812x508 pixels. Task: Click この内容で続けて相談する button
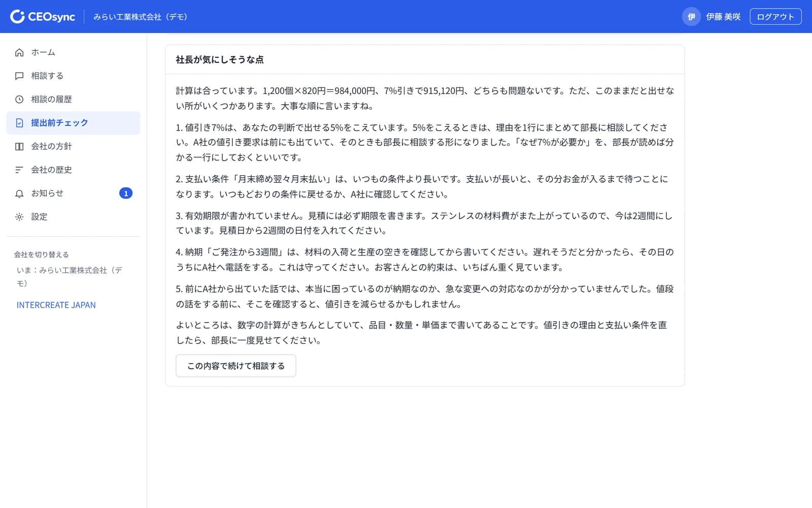coord(236,366)
